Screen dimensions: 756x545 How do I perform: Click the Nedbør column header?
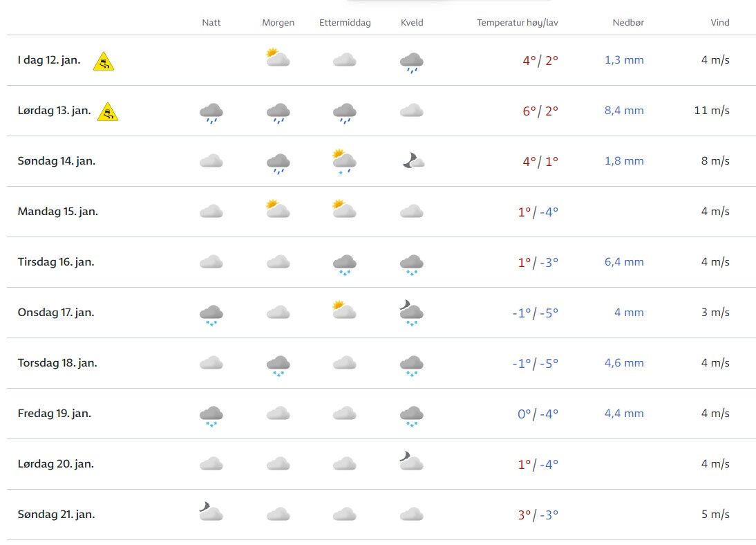[627, 23]
